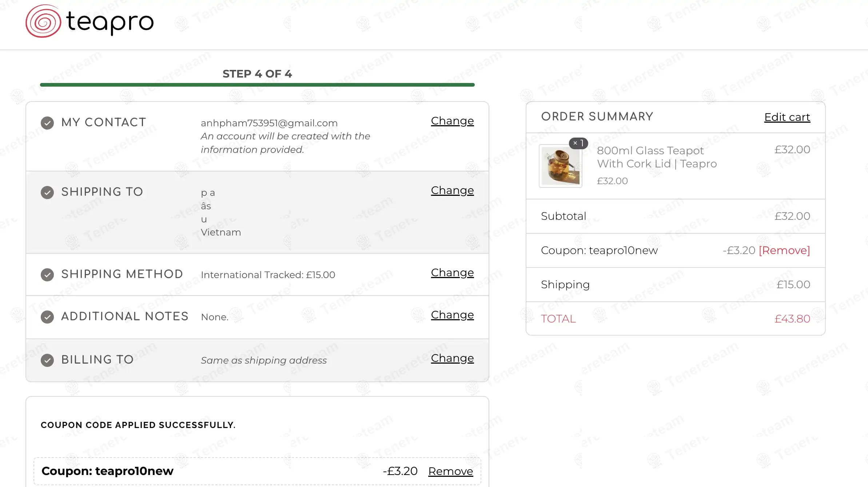868x487 pixels.
Task: Click the Shipping To checkmark icon
Action: click(x=47, y=192)
